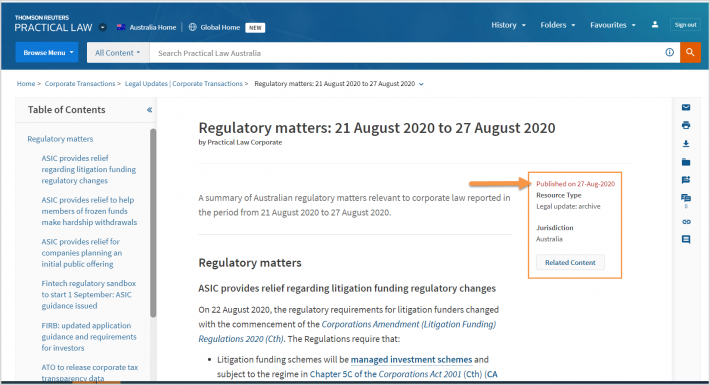710x385 pixels.
Task: Click the Home breadcrumb link
Action: click(26, 84)
